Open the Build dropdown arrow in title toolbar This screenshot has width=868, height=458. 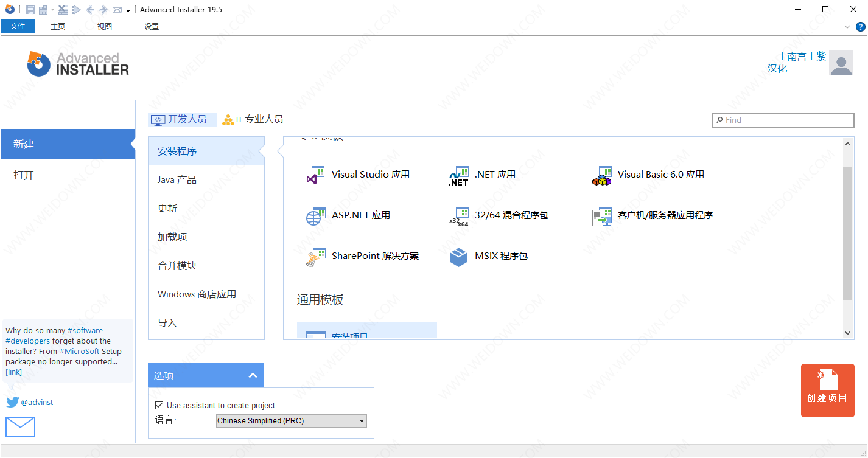pyautogui.click(x=53, y=10)
